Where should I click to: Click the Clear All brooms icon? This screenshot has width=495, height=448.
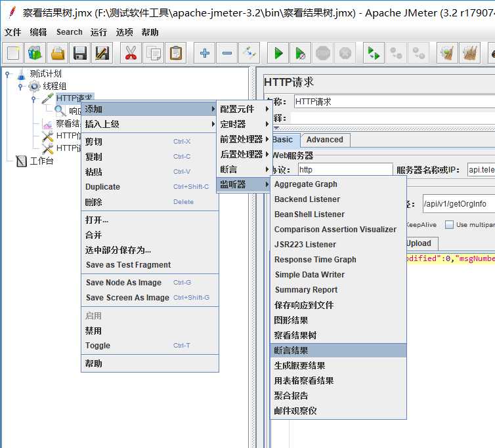[x=470, y=53]
